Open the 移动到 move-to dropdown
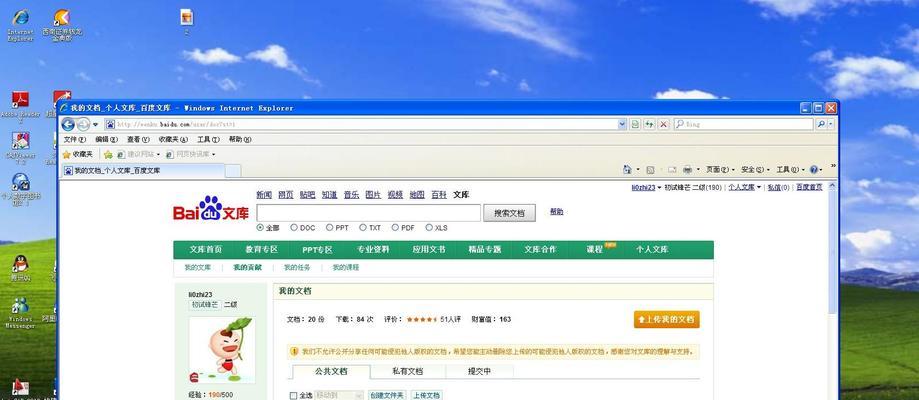The image size is (919, 400). pos(339,396)
